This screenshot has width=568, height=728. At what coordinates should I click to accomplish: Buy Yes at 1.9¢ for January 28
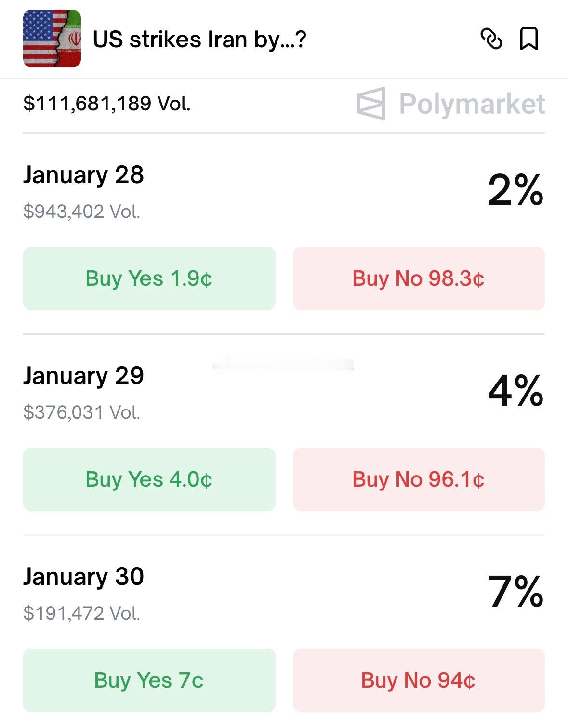[149, 278]
